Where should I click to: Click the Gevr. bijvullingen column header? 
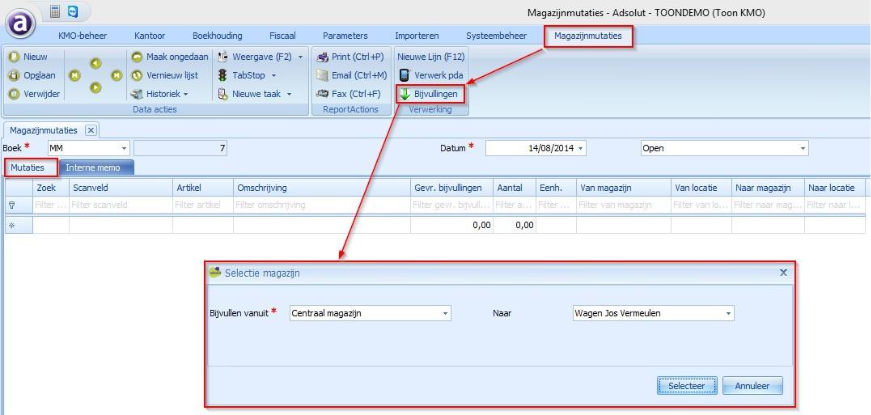[x=452, y=188]
